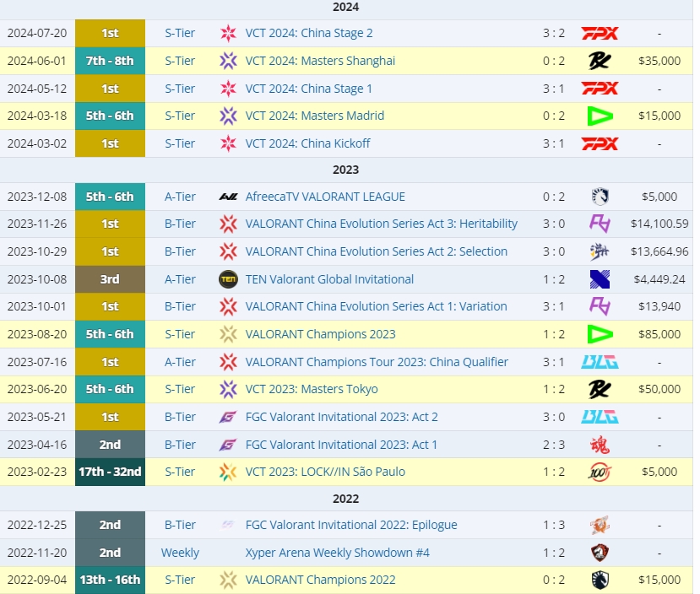Click FPX logo in China Stage 1 row
Screen dimensions: 700x594
point(600,89)
